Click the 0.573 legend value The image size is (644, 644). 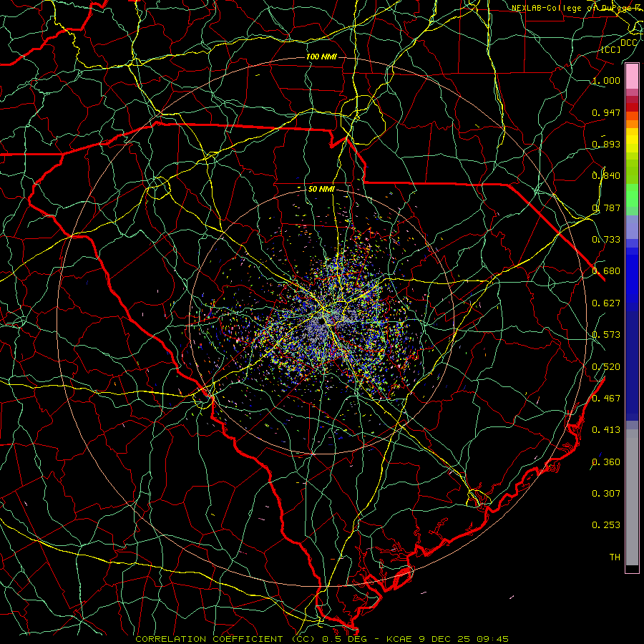coord(606,335)
